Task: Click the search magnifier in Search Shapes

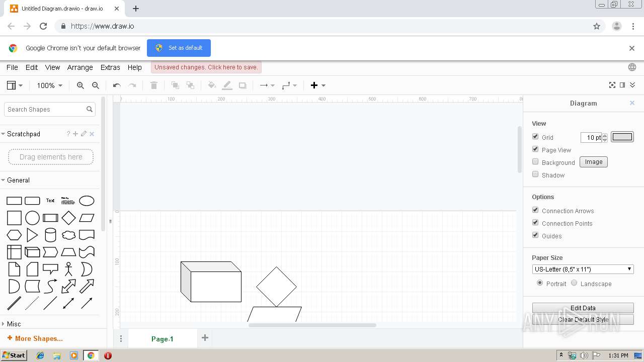Action: click(90, 109)
